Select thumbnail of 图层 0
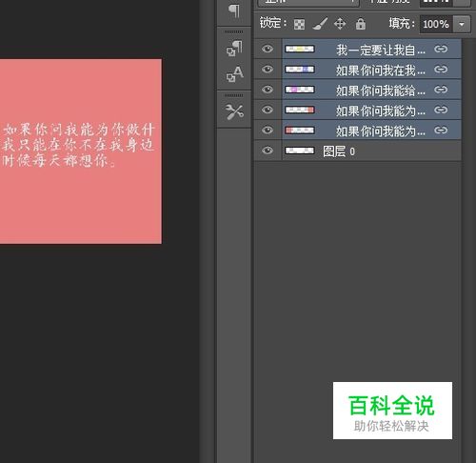 [300, 151]
